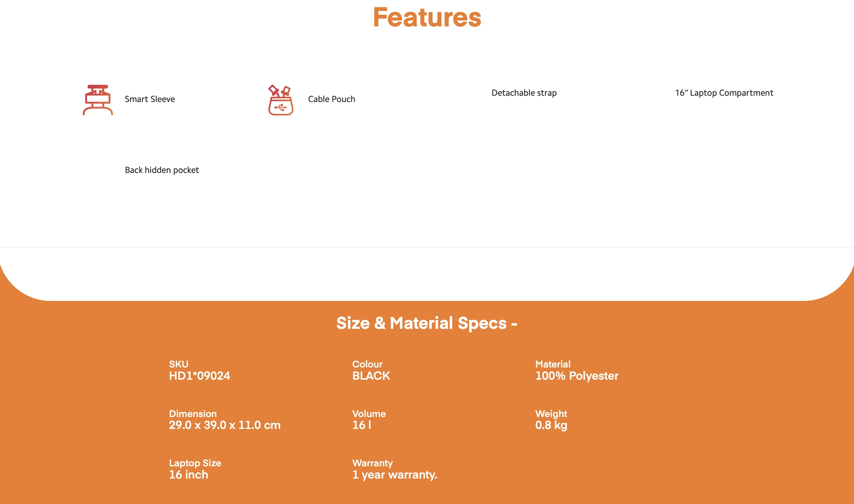Click the SKU label
The height and width of the screenshot is (504, 854).
[x=178, y=364]
